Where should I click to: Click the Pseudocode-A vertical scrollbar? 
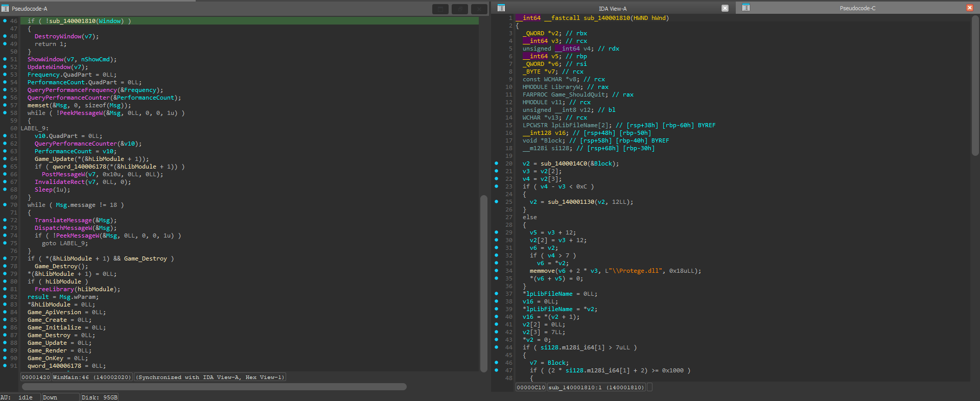[483, 284]
